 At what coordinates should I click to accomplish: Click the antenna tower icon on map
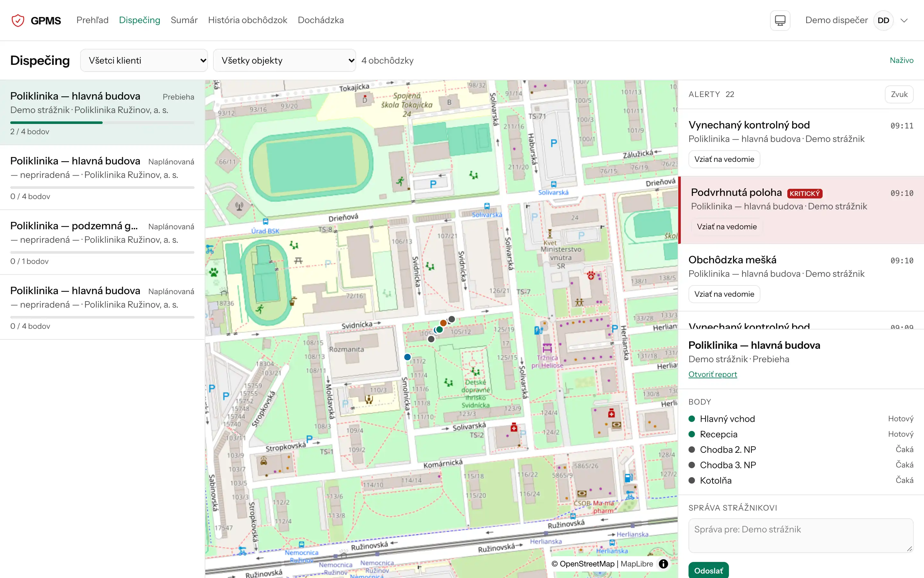click(x=239, y=206)
